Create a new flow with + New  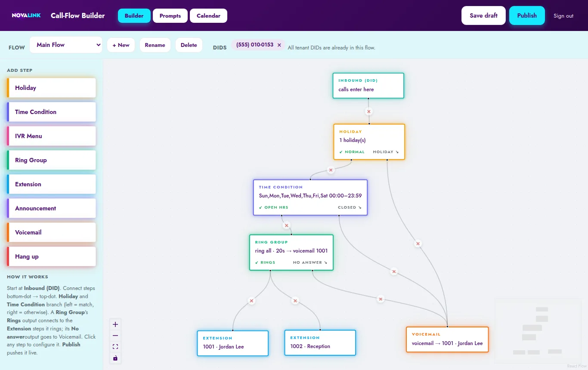coord(121,45)
